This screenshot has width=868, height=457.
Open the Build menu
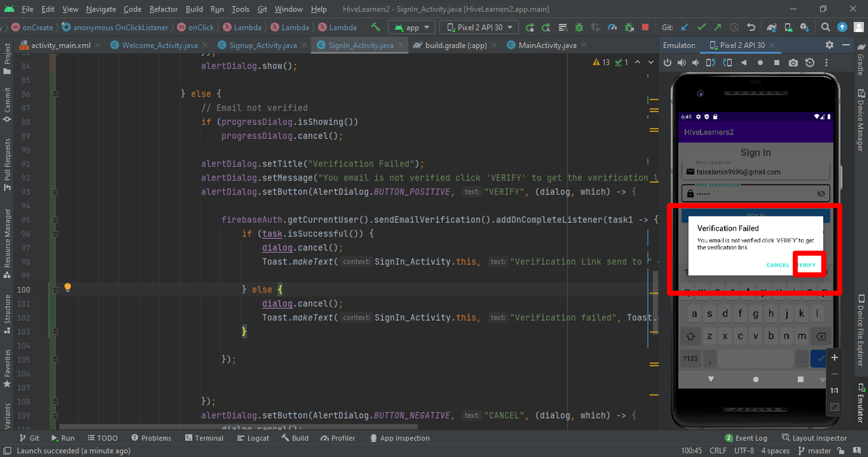click(x=194, y=9)
